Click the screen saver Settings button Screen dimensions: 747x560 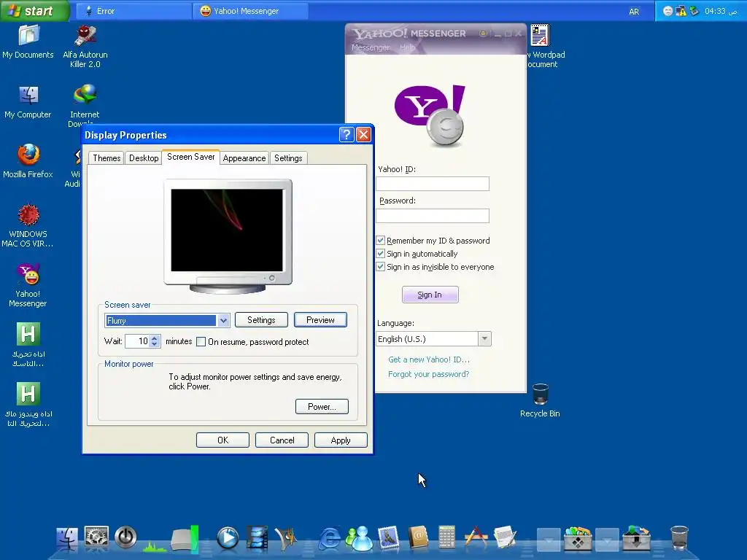click(261, 320)
